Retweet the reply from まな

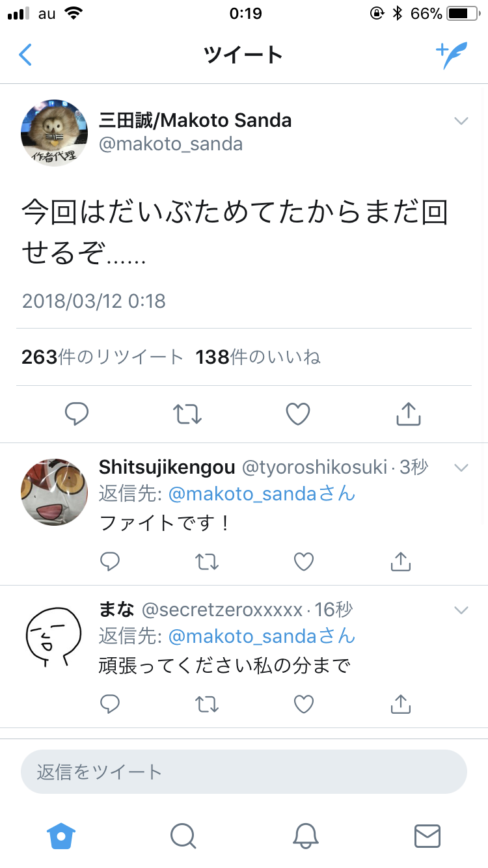207,703
